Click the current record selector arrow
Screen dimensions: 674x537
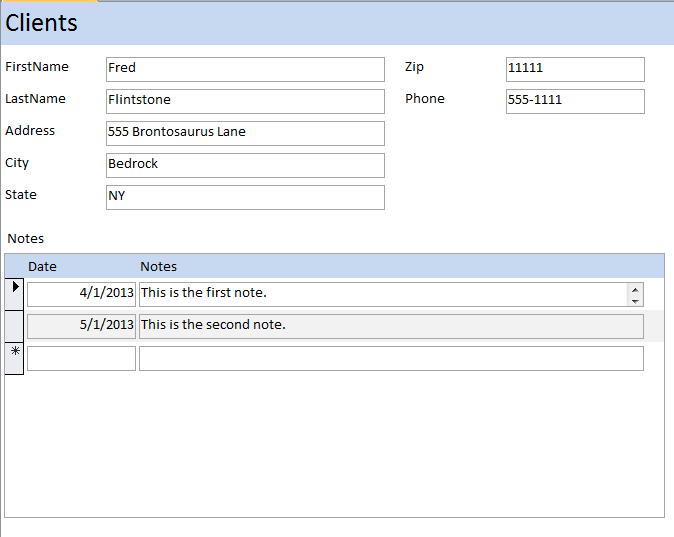[x=15, y=293]
